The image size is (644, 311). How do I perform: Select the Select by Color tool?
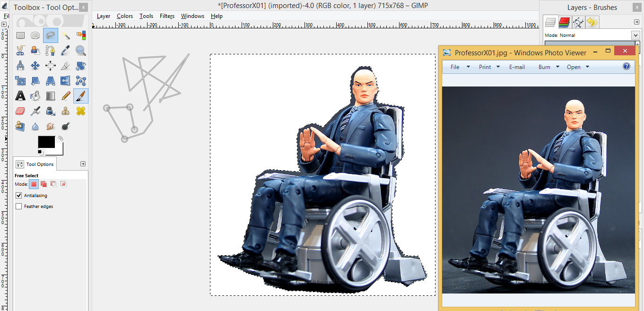81,35
